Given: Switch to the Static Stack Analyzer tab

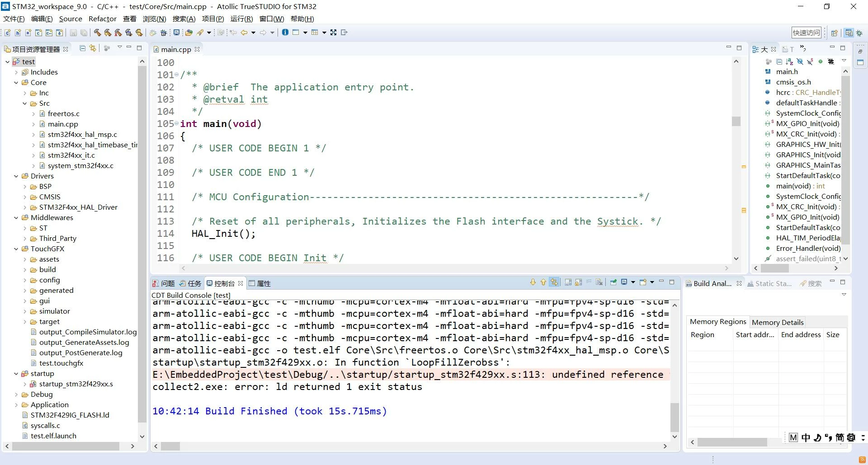Looking at the screenshot, I should coord(769,283).
